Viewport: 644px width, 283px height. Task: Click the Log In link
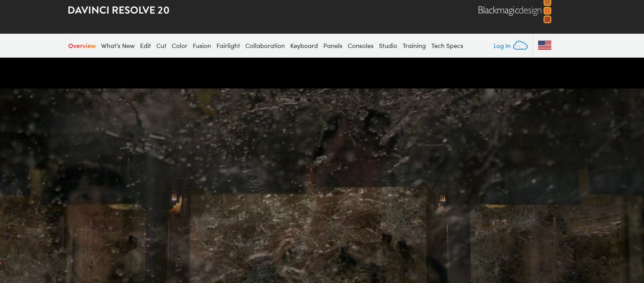[502, 46]
